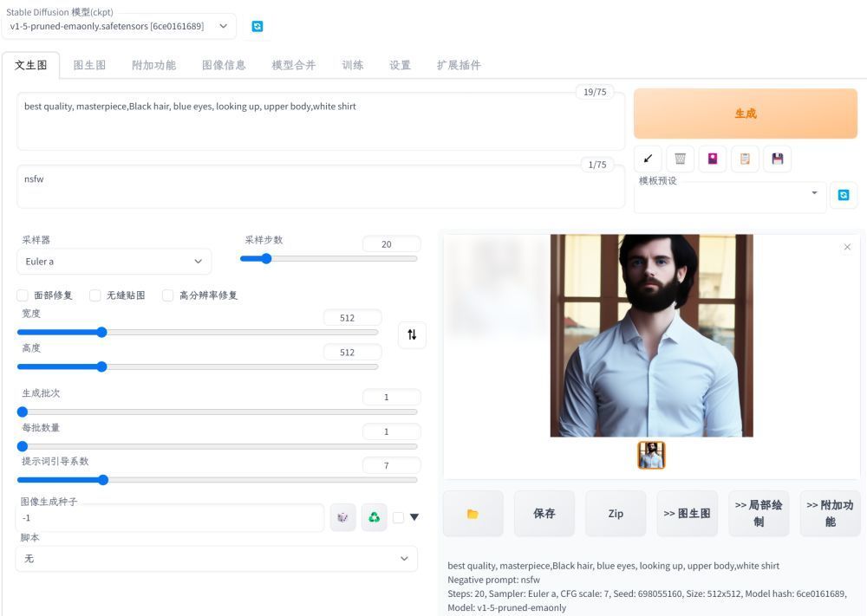Open the Stable Diffusion 模型 checkpoint dropdown
Screen dimensions: 867x616
click(x=119, y=27)
